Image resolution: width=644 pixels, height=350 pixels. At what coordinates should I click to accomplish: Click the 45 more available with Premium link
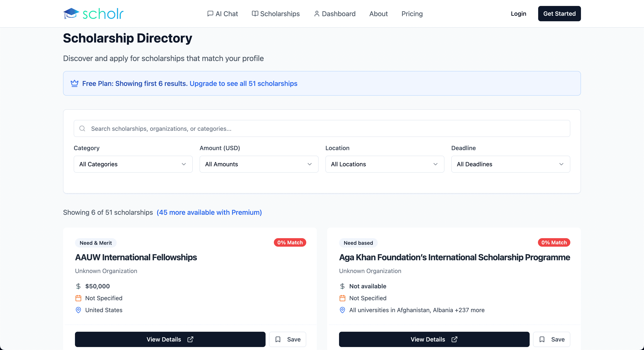pyautogui.click(x=209, y=212)
